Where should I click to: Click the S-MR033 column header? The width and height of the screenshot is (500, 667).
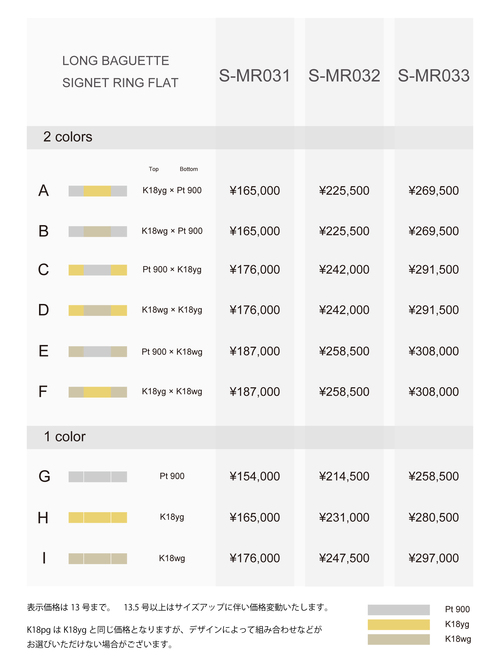pos(434,76)
